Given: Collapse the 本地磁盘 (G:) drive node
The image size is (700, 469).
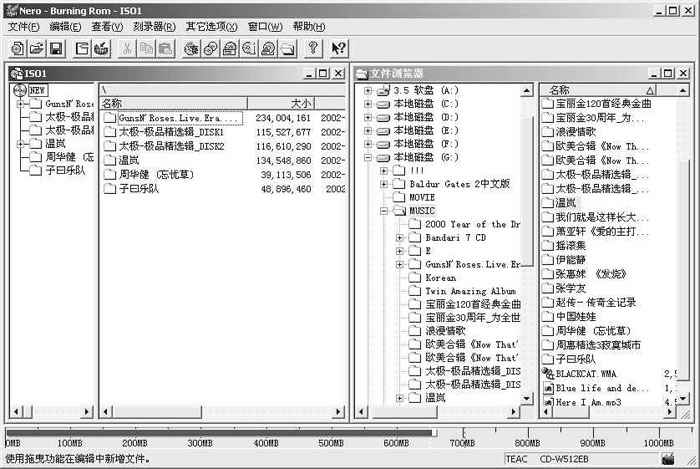Looking at the screenshot, I should [x=367, y=158].
